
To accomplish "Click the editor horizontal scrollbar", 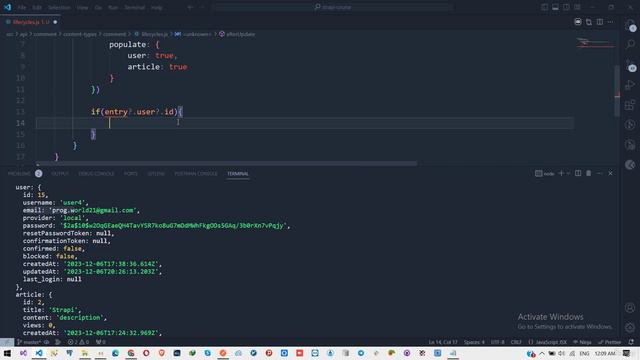I will coord(227,163).
